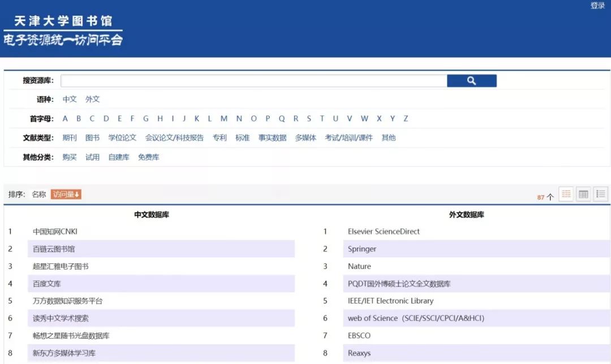Filter by first letter E

click(119, 118)
